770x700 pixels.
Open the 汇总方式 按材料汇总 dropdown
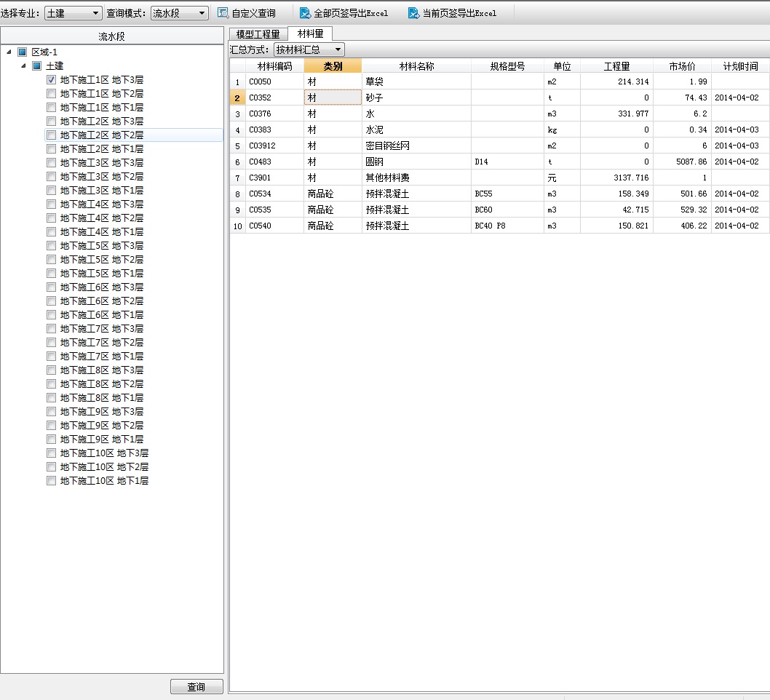309,49
